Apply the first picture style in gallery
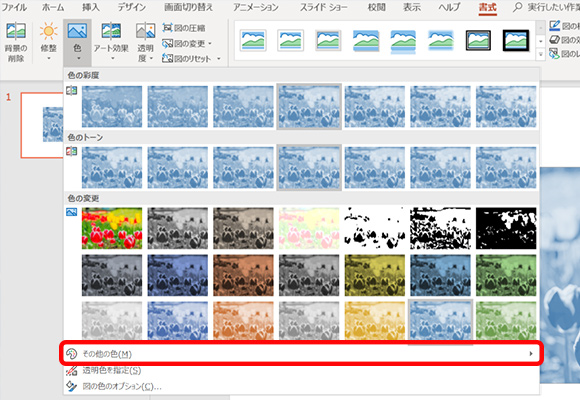The image size is (580, 400). point(253,40)
